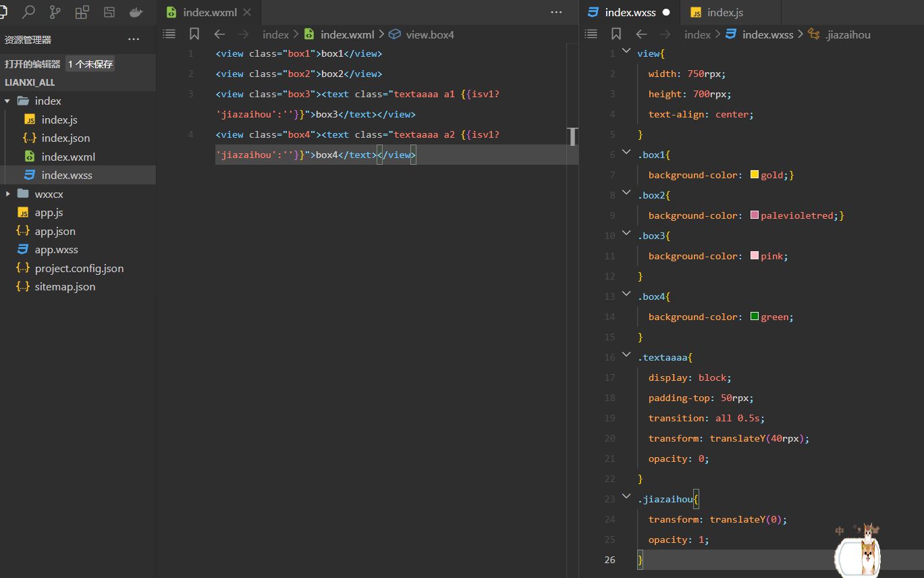This screenshot has height=578, width=924.
Task: Open app.json in the file explorer
Action: (55, 231)
